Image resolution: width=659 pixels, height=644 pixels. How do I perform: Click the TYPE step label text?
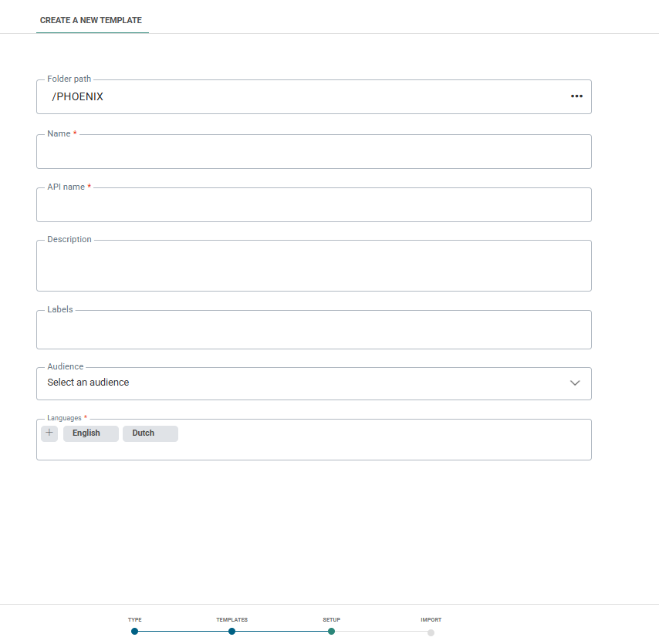[x=135, y=620]
